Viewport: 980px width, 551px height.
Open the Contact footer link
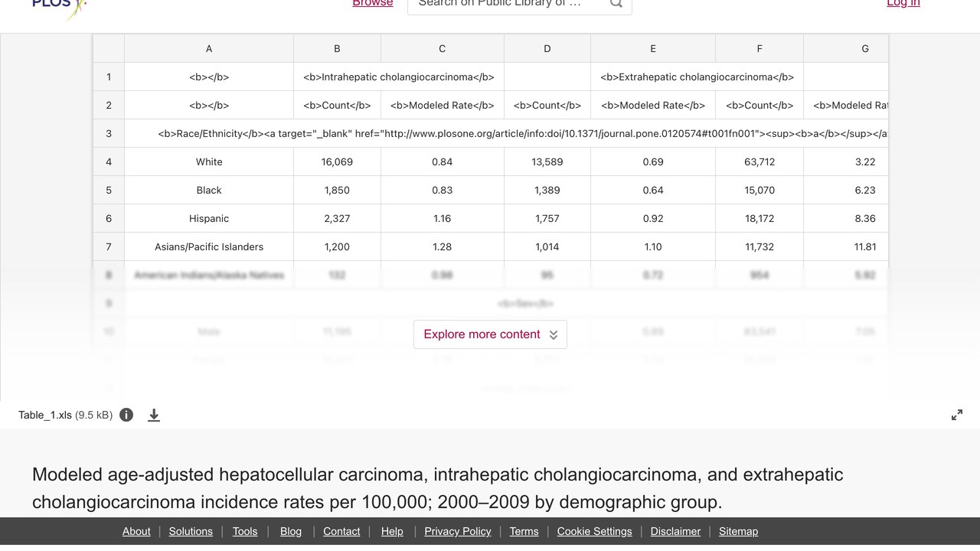pos(341,531)
